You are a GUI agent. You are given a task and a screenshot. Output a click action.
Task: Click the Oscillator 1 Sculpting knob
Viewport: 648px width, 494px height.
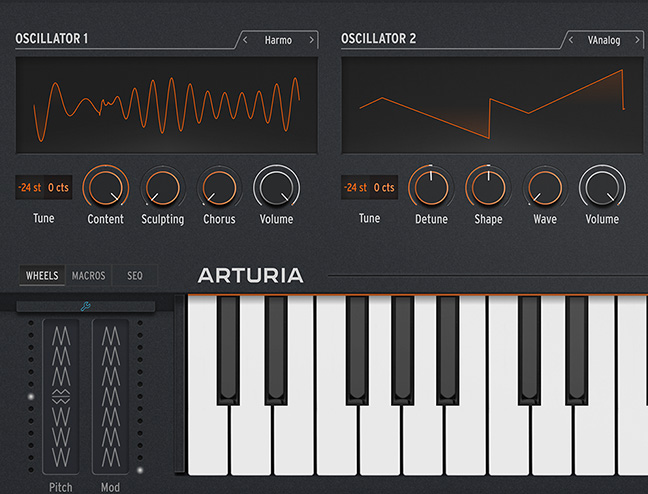coord(163,187)
